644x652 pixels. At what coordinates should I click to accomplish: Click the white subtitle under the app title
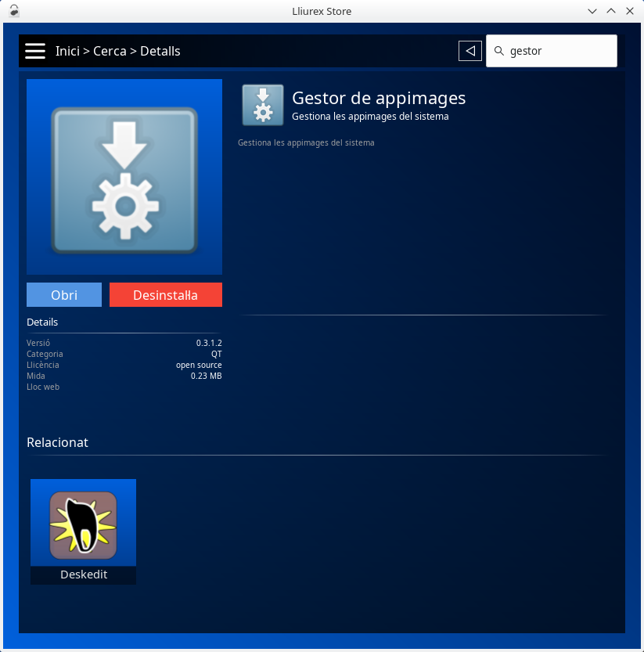coord(370,117)
